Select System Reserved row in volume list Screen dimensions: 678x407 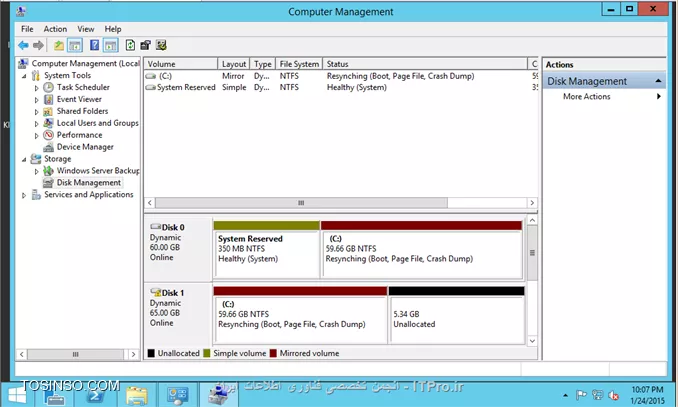coord(185,87)
